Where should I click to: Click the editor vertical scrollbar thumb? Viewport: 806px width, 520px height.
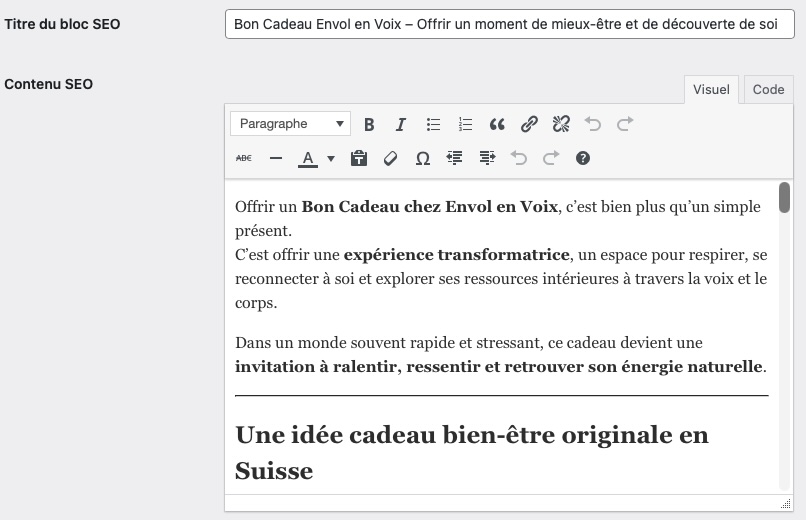point(784,197)
